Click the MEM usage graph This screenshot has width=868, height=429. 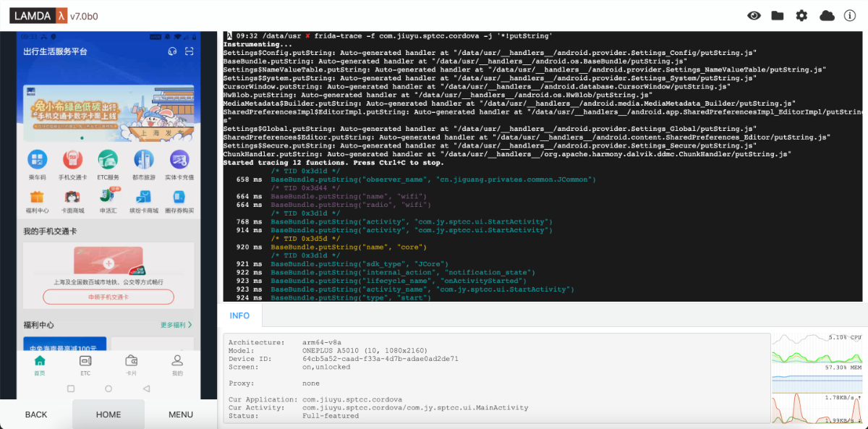(816, 379)
